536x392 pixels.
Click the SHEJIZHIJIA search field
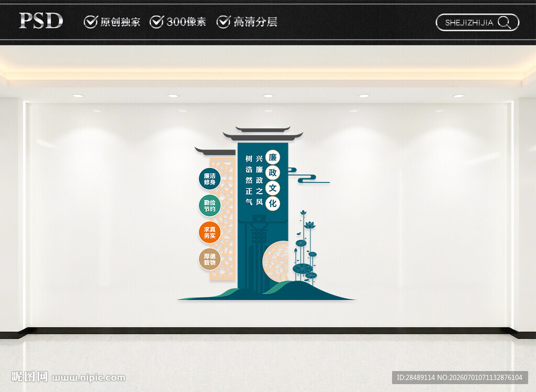click(x=477, y=23)
